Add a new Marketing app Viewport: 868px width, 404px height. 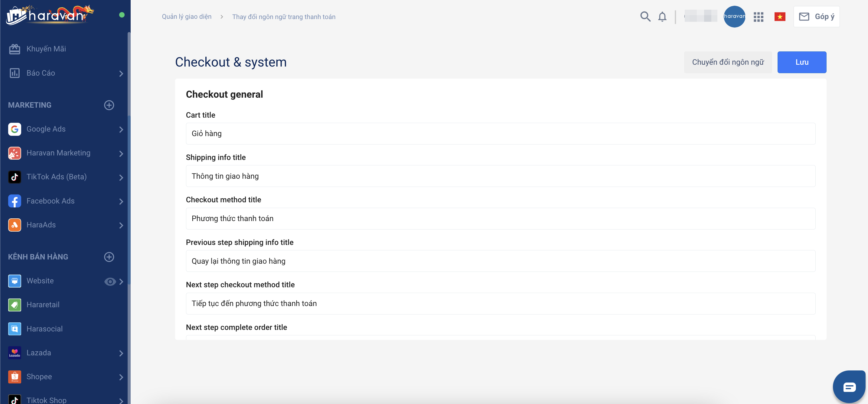(109, 105)
